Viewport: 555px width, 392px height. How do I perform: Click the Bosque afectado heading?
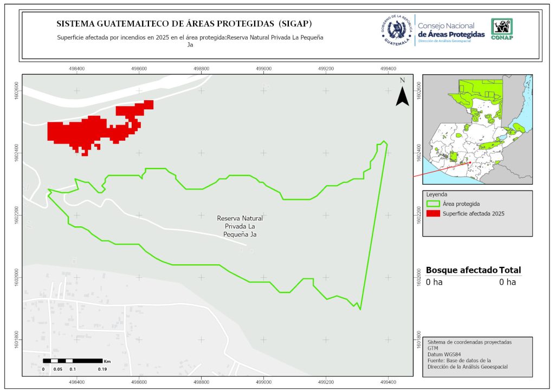(461, 270)
